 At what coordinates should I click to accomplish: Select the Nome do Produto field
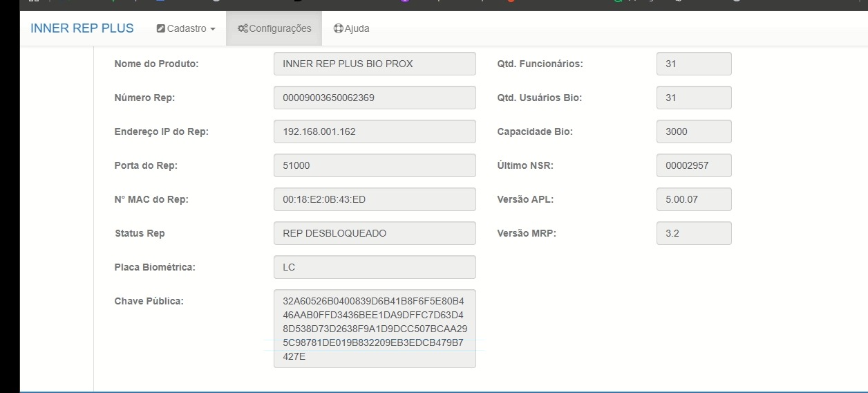[x=375, y=64]
